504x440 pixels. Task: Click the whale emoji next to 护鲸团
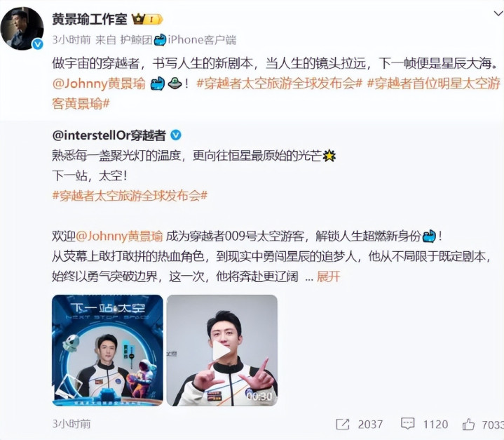point(160,40)
